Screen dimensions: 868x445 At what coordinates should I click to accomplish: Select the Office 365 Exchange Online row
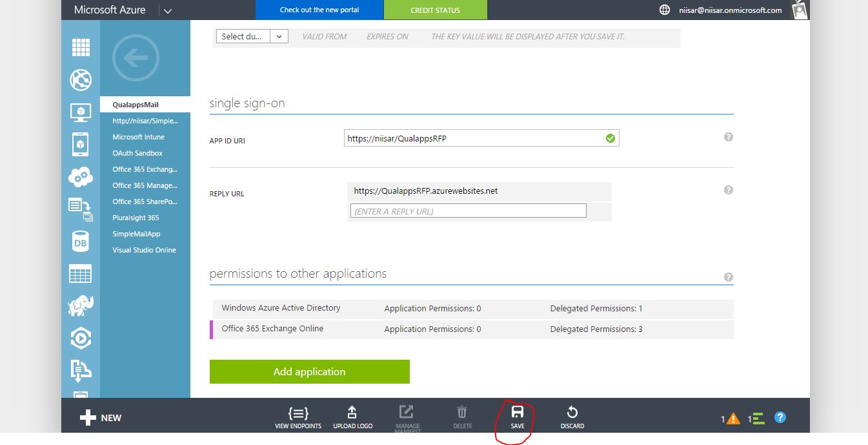pyautogui.click(x=472, y=329)
